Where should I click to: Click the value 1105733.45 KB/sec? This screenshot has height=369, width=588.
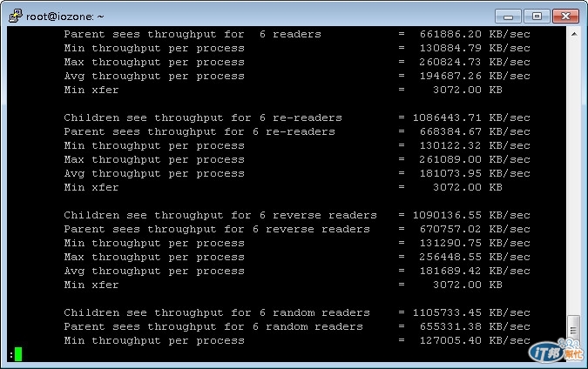click(x=471, y=312)
